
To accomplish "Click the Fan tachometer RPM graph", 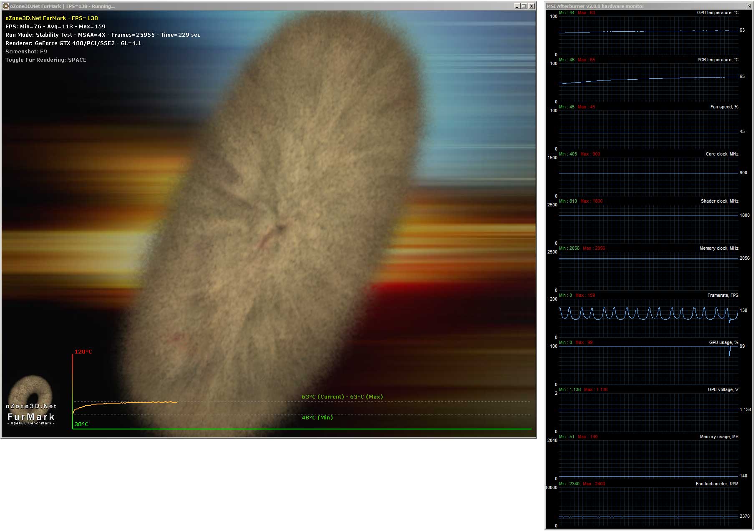I will (x=648, y=506).
